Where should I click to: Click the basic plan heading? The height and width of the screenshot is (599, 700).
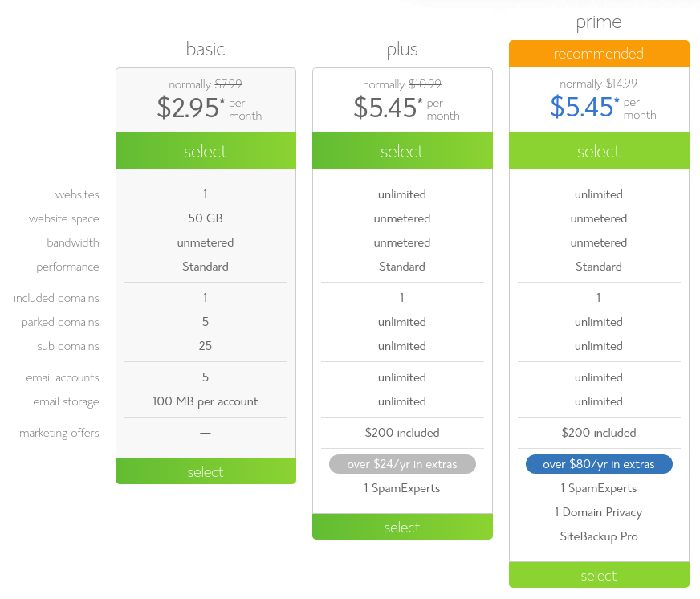coord(206,49)
